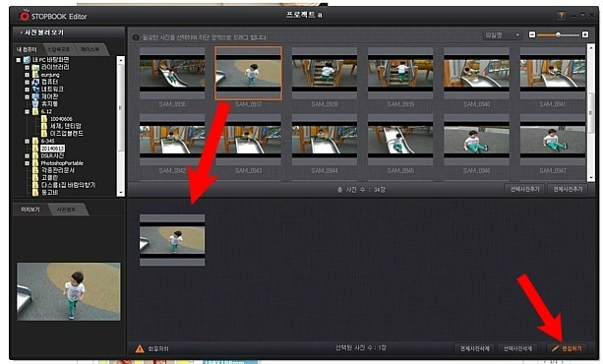603x364 pixels.
Task: Select the SAM_0944 thumbnail
Action: [325, 140]
